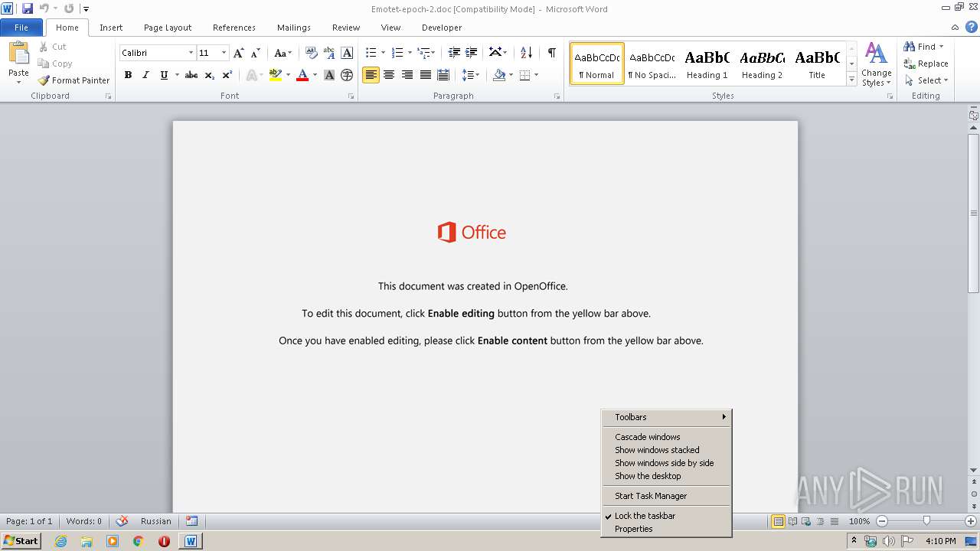Click the Windows Start button
Viewport: 980px width, 551px height.
click(x=21, y=541)
